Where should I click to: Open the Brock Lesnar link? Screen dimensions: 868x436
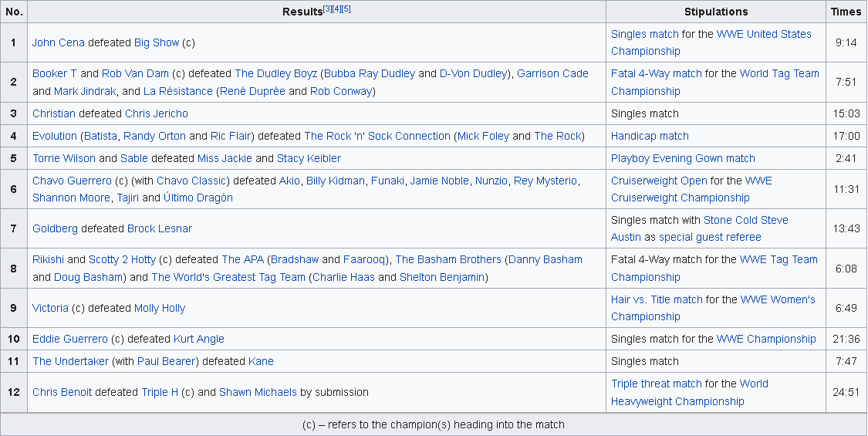tap(160, 228)
